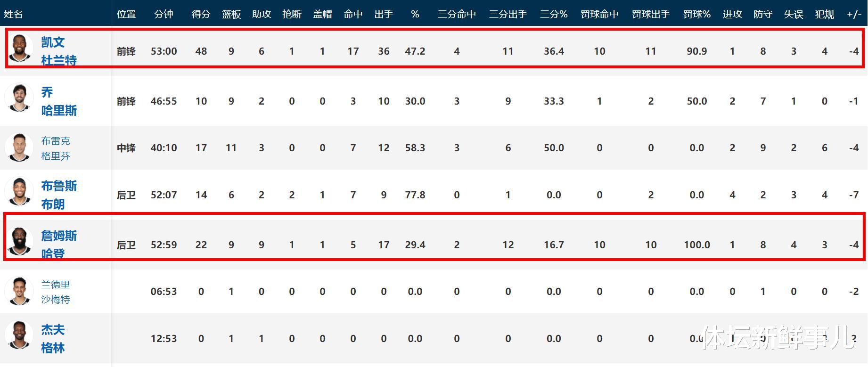Click Joe Harris's player avatar photo

tap(19, 98)
